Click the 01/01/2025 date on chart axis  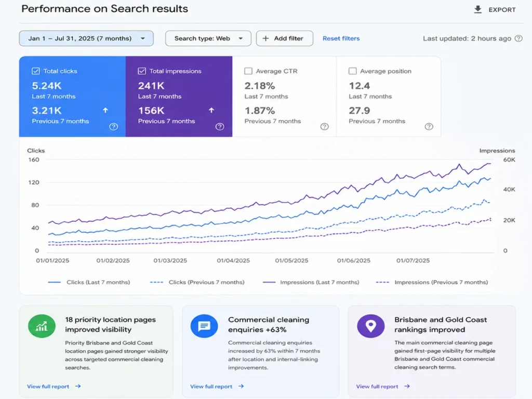52,261
